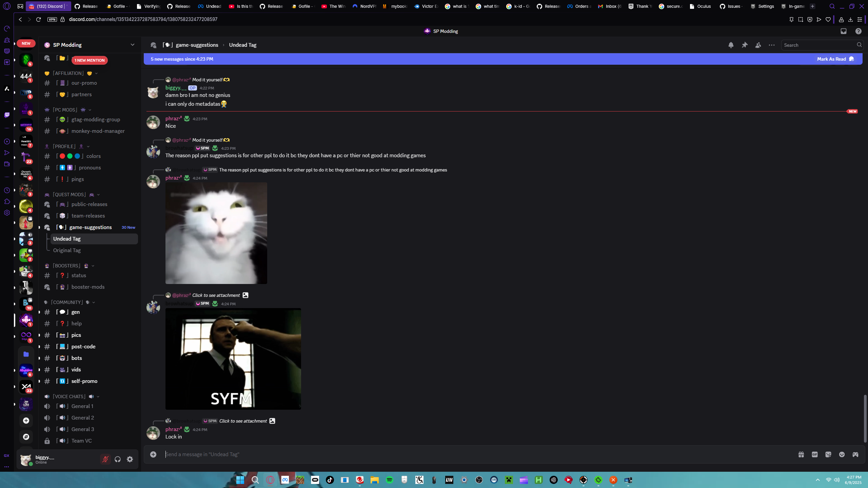Toggle the browser VPN badge
Viewport: 868px width, 488px height.
(52, 19)
